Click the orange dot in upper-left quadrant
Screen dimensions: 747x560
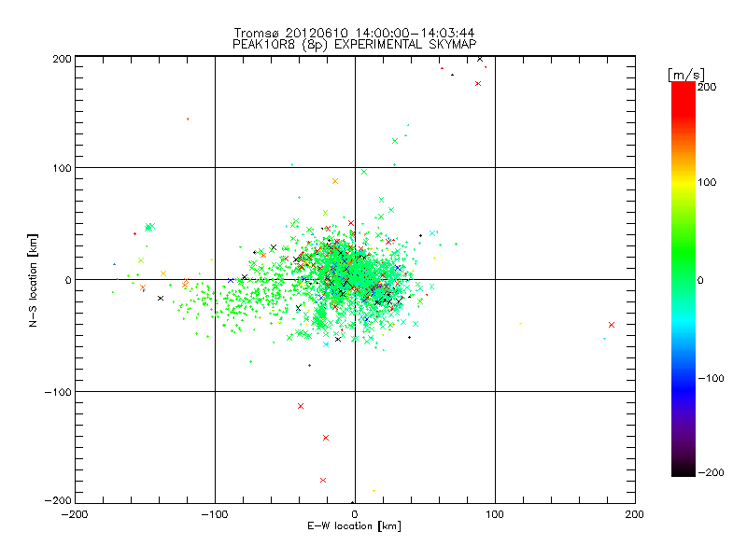click(188, 119)
